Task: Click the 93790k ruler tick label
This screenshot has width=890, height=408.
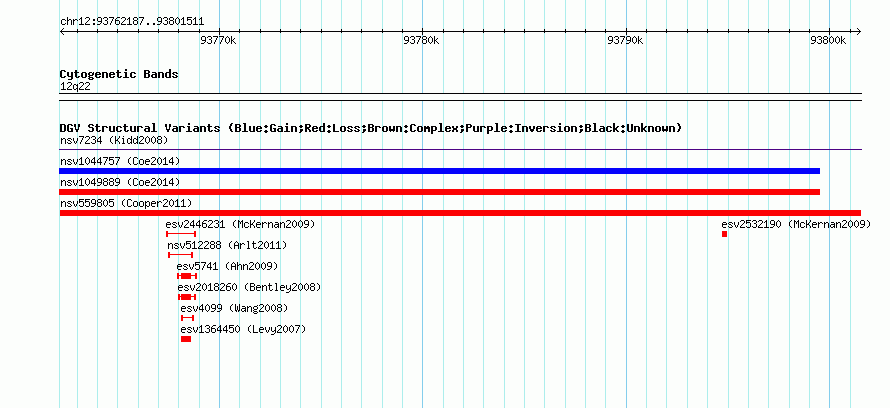Action: [625, 40]
